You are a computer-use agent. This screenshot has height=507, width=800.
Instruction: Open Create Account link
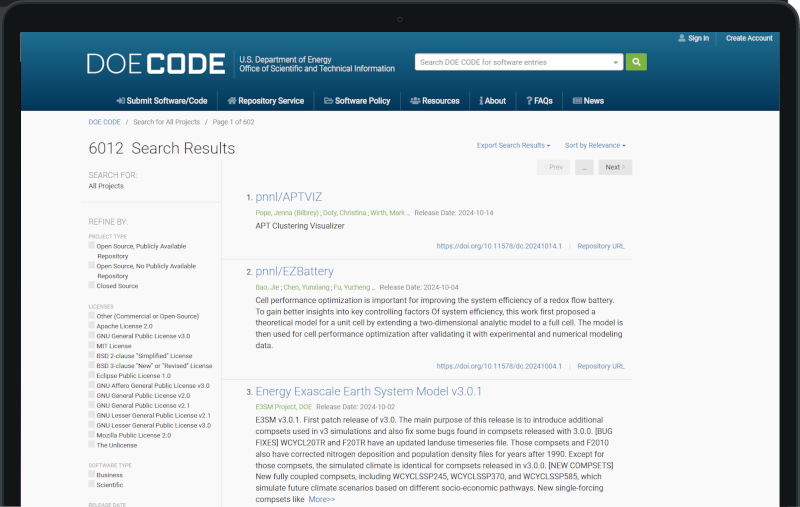[749, 38]
